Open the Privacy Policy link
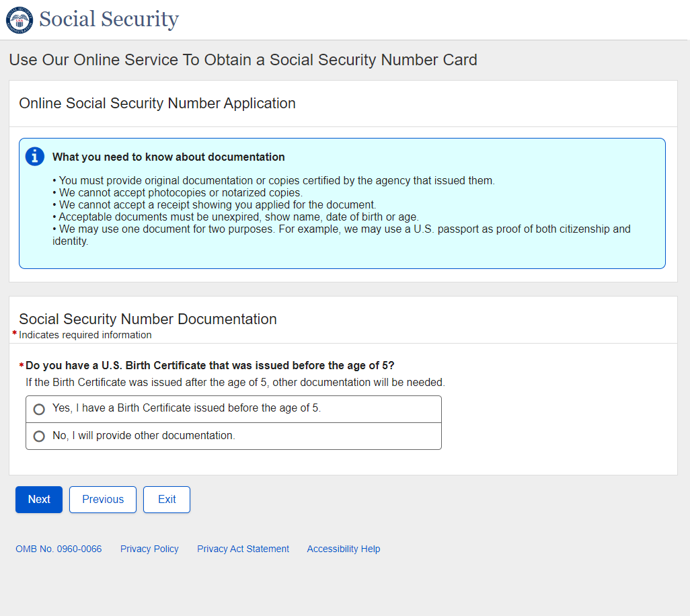This screenshot has width=690, height=616. tap(149, 549)
